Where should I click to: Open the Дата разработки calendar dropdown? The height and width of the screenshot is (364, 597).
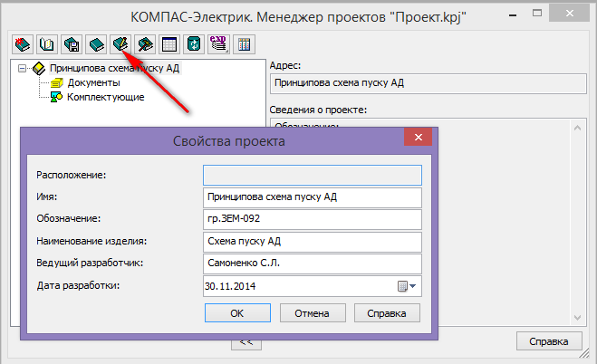tap(407, 286)
